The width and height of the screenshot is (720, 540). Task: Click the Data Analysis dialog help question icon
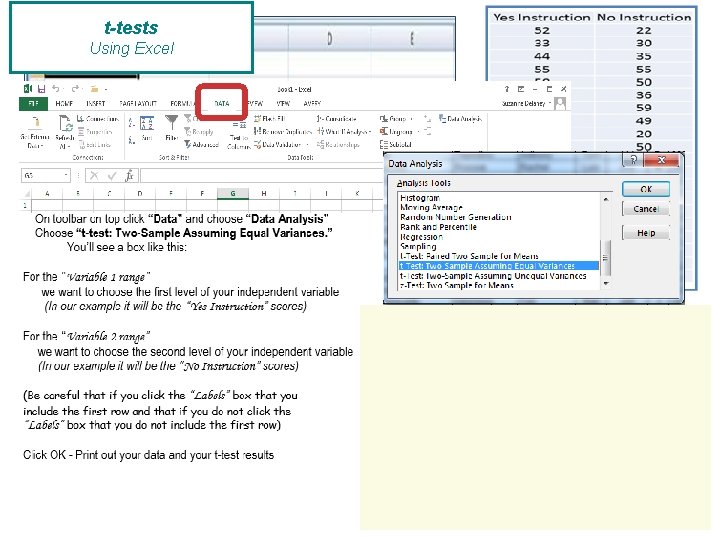tap(634, 160)
